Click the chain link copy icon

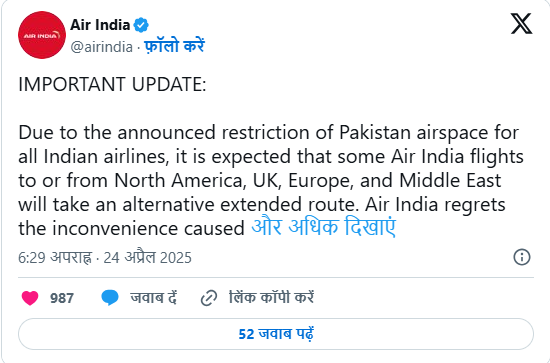pos(209,298)
